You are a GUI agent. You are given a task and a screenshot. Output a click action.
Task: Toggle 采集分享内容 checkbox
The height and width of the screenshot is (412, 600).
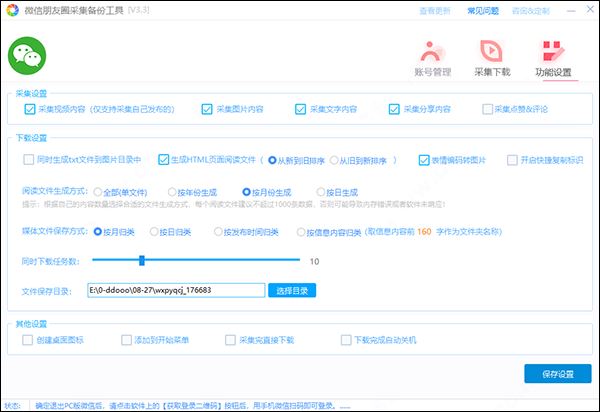(x=394, y=109)
